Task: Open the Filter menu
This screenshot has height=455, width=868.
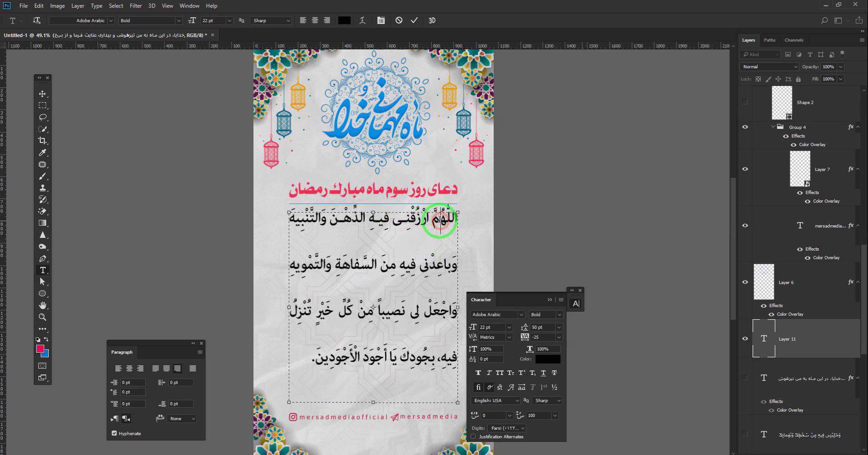Action: (x=136, y=6)
